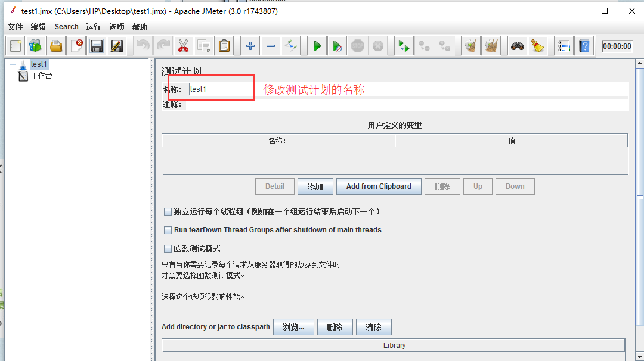Enable 独立运行每个线程组 checkbox
This screenshot has width=644, height=361.
[168, 211]
